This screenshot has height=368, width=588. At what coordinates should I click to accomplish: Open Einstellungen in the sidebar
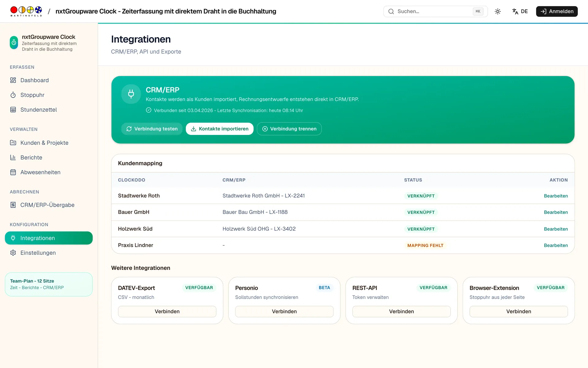tap(49, 253)
